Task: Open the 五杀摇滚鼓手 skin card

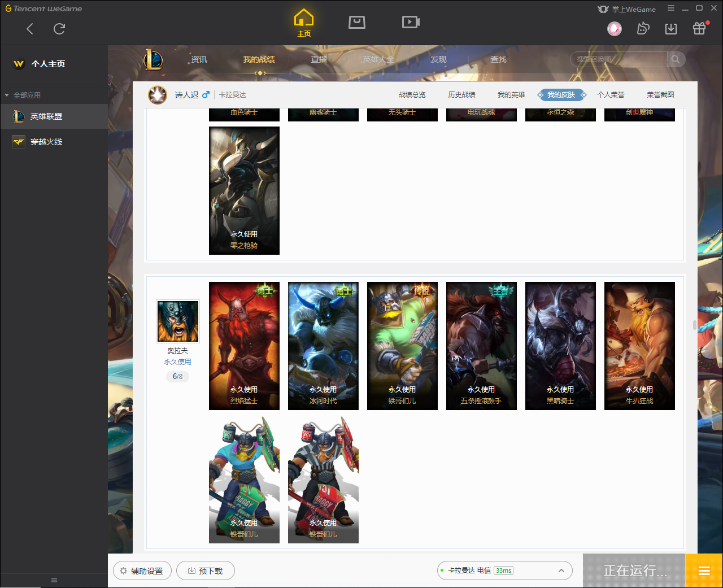Action: [481, 346]
